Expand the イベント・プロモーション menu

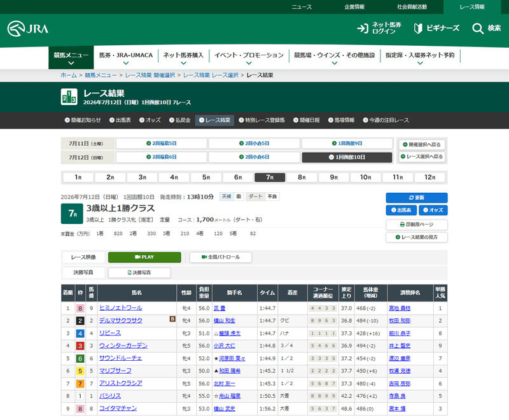pyautogui.click(x=249, y=58)
